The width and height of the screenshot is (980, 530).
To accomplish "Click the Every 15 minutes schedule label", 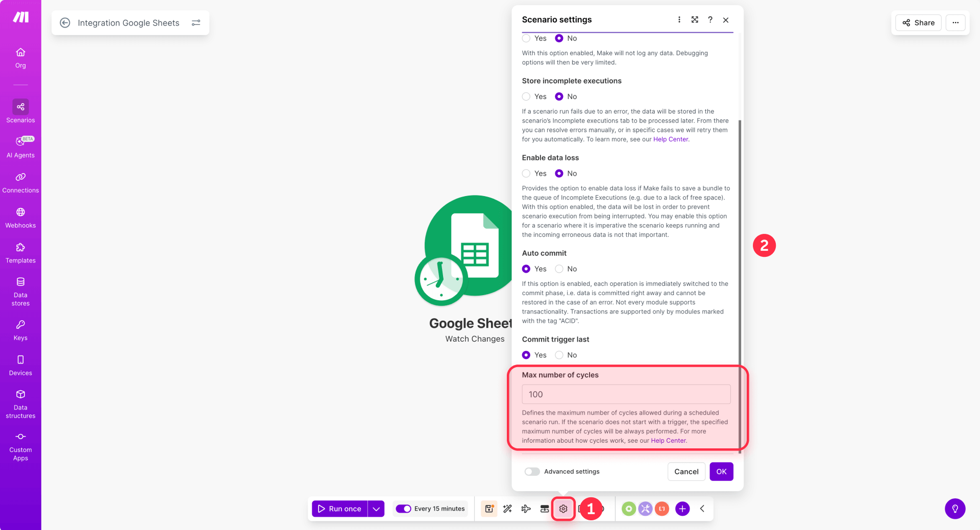I will click(x=439, y=509).
